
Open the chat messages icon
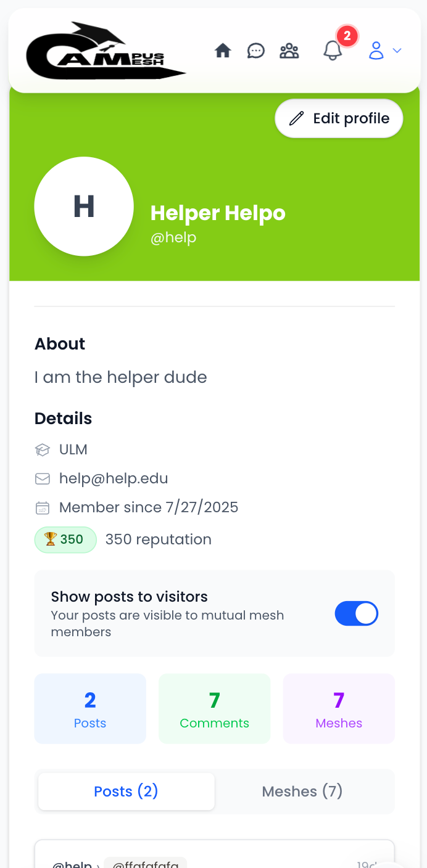[x=256, y=51]
